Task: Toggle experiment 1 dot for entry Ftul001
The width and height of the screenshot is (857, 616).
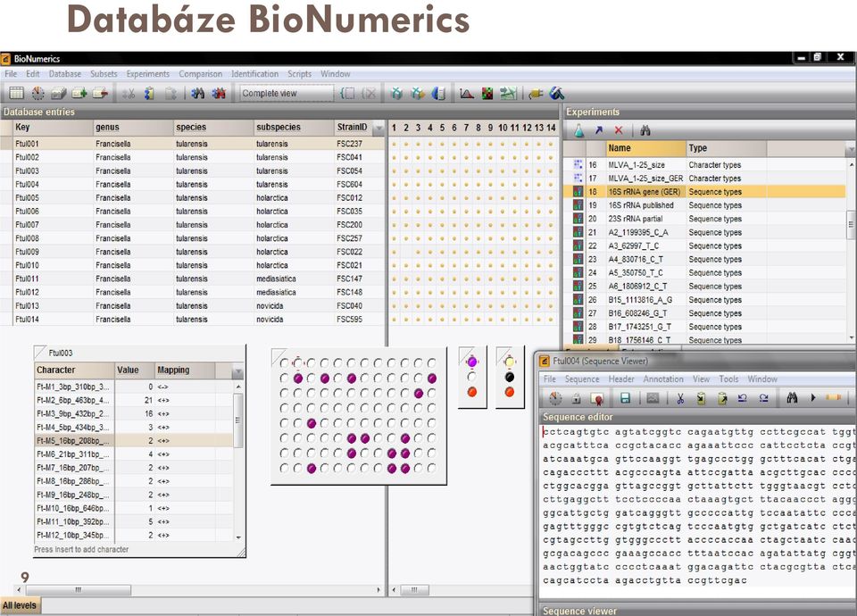Action: click(394, 145)
